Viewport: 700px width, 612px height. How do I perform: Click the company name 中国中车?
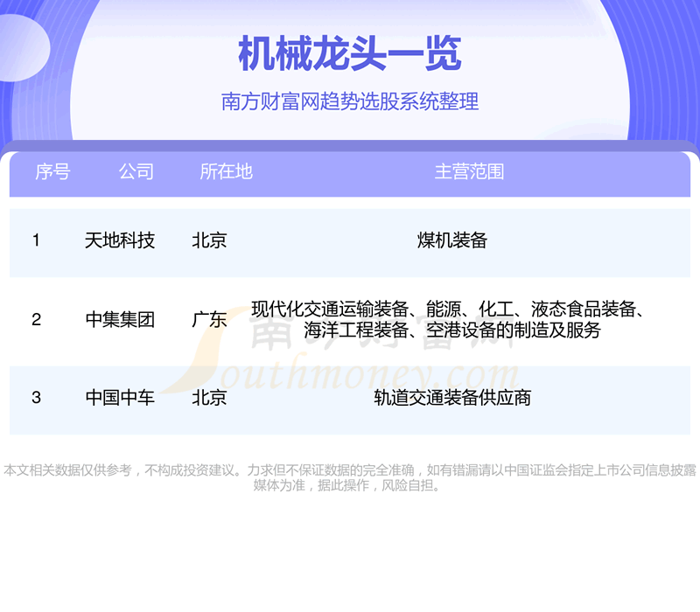[x=120, y=398]
